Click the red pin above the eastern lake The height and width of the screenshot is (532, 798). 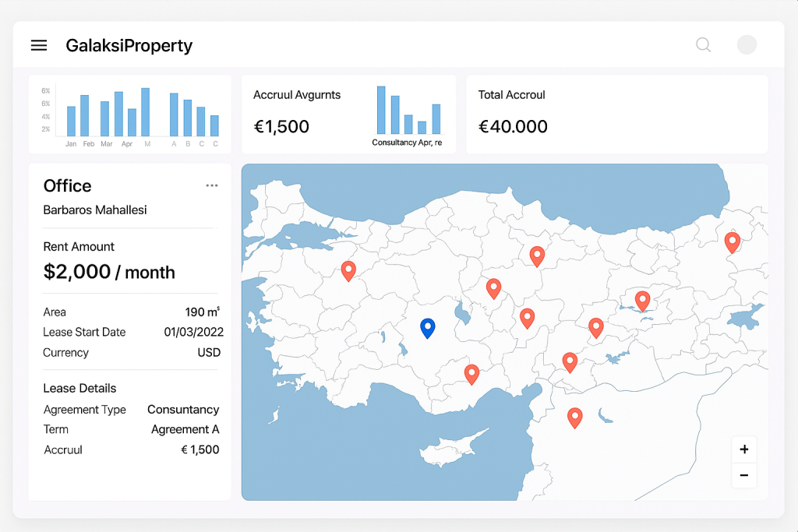pyautogui.click(x=642, y=300)
